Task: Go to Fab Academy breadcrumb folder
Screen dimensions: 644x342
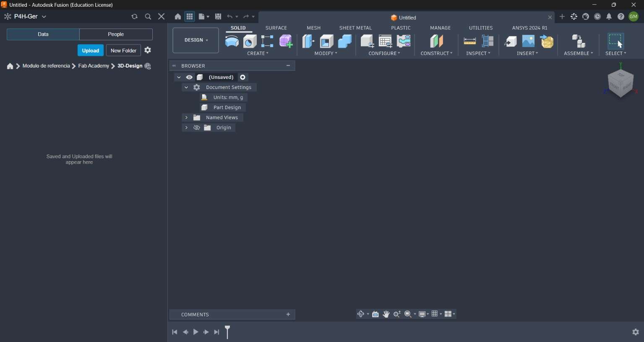Action: click(x=94, y=66)
